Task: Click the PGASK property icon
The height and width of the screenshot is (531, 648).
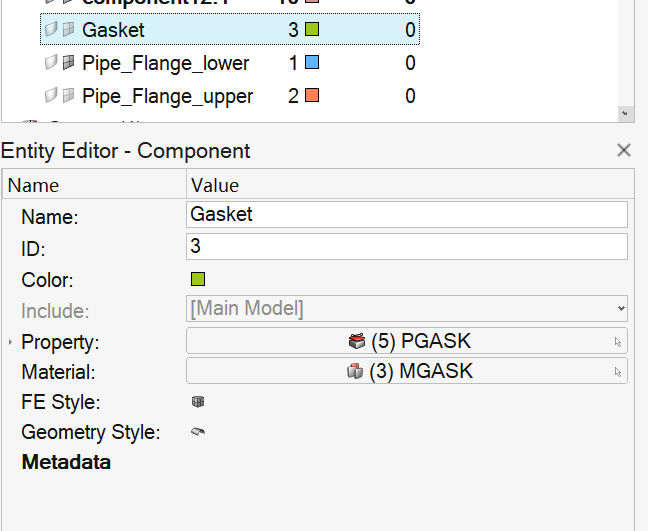Action: 357,341
